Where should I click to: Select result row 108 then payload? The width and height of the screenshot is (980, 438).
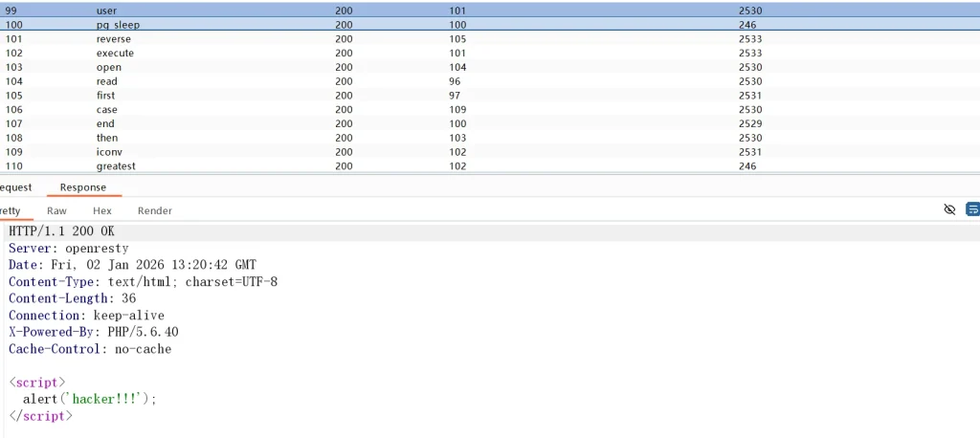(107, 138)
